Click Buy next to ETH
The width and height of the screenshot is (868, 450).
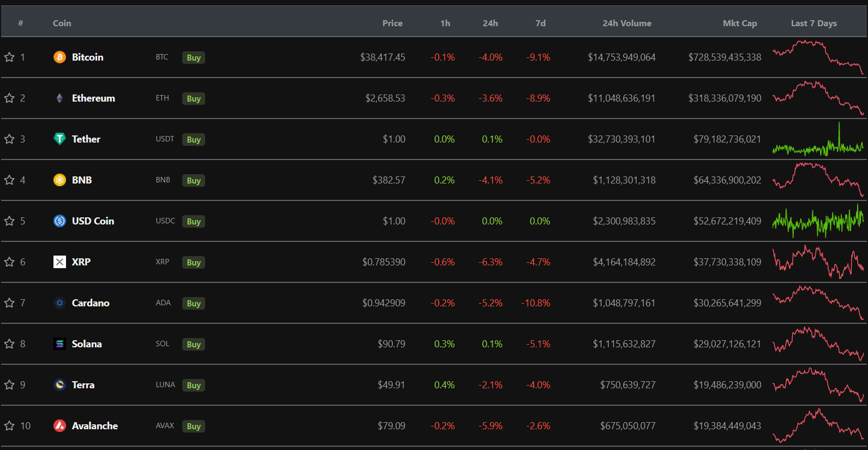194,99
